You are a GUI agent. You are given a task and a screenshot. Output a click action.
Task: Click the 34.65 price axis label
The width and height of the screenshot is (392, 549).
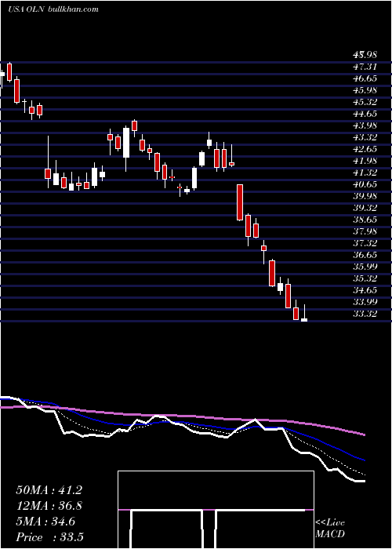[365, 290]
